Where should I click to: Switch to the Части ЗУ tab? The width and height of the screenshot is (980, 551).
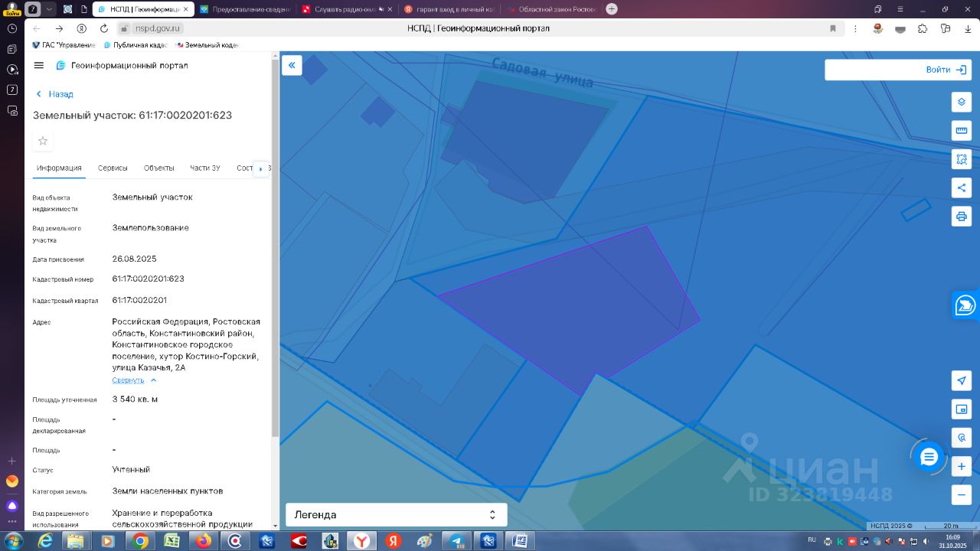[205, 168]
